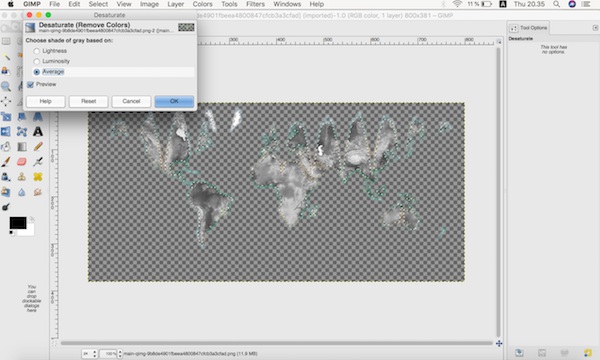The height and width of the screenshot is (360, 600).
Task: Select the Fuzzy Select wand tool
Action: click(6, 56)
